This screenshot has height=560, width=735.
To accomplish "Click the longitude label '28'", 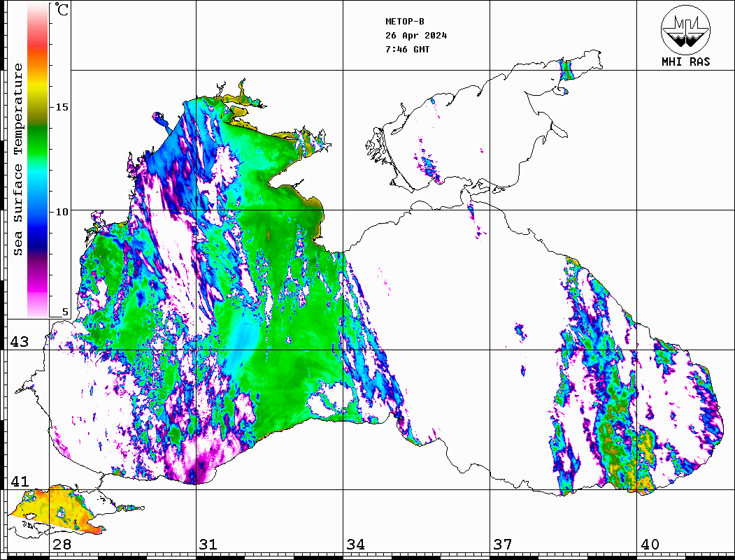I will 62,545.
